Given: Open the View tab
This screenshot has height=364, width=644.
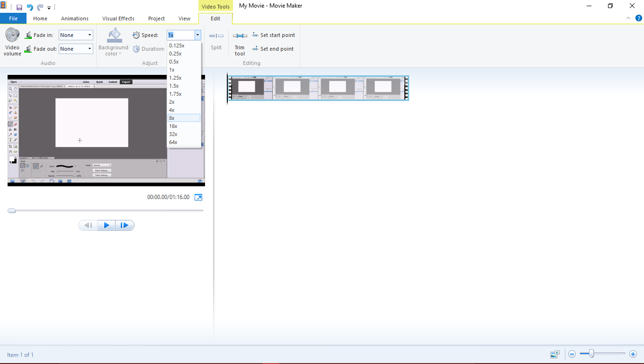Looking at the screenshot, I should pos(184,18).
